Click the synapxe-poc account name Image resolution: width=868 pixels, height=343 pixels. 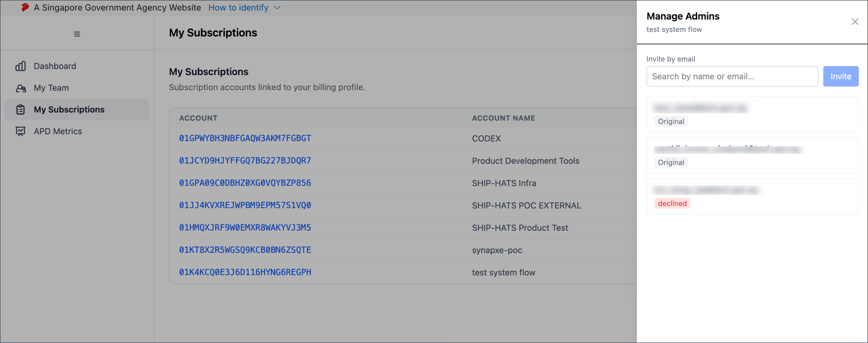pos(497,250)
